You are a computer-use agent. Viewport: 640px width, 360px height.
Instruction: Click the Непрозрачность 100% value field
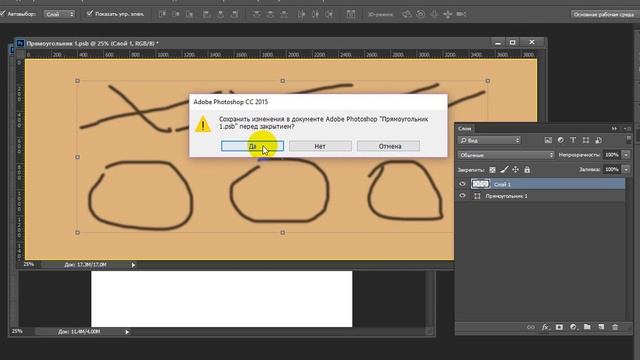pos(612,155)
